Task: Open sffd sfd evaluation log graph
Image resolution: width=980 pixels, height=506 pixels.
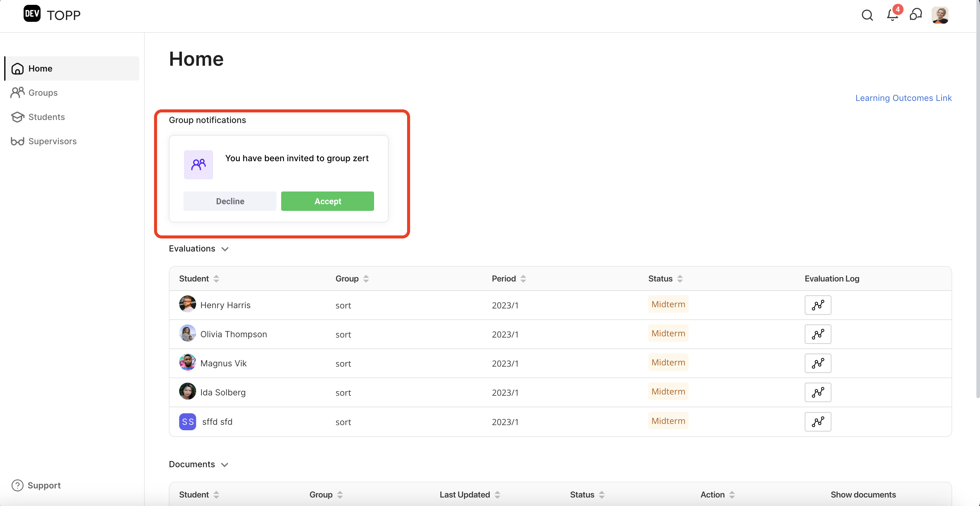Action: [x=817, y=421]
